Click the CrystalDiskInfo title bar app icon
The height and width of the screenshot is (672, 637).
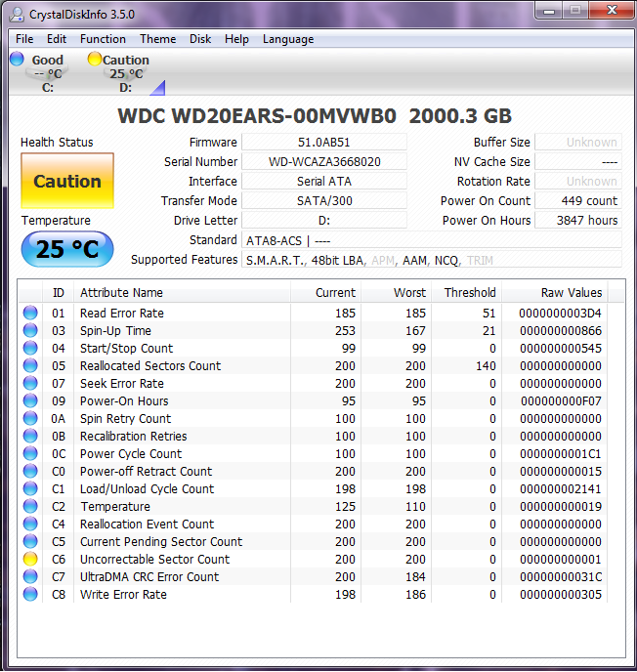[17, 15]
